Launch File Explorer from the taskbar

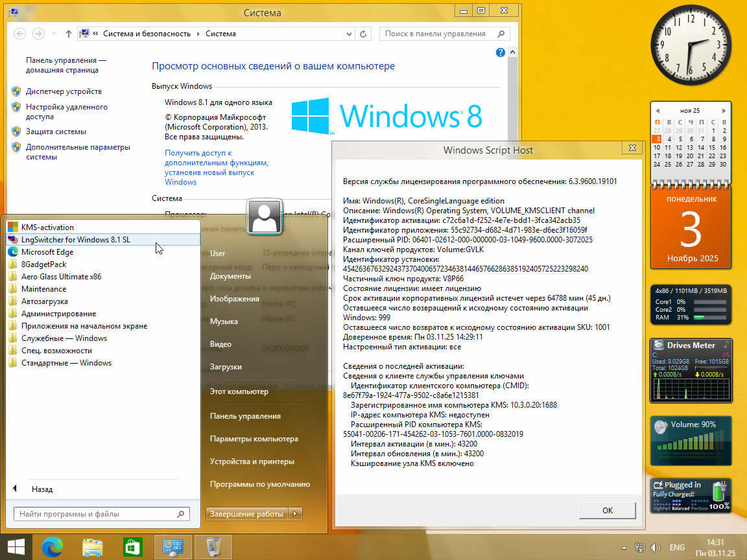(x=93, y=547)
